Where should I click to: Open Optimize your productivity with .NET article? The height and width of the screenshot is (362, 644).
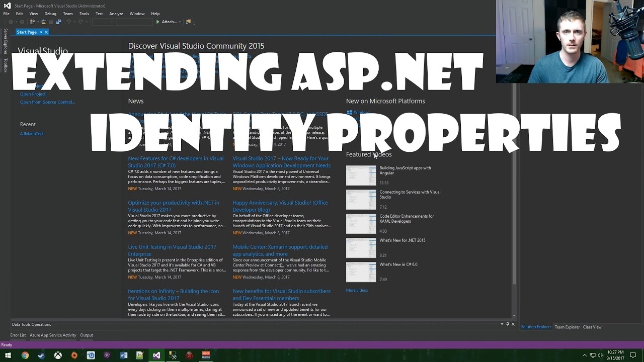174,206
